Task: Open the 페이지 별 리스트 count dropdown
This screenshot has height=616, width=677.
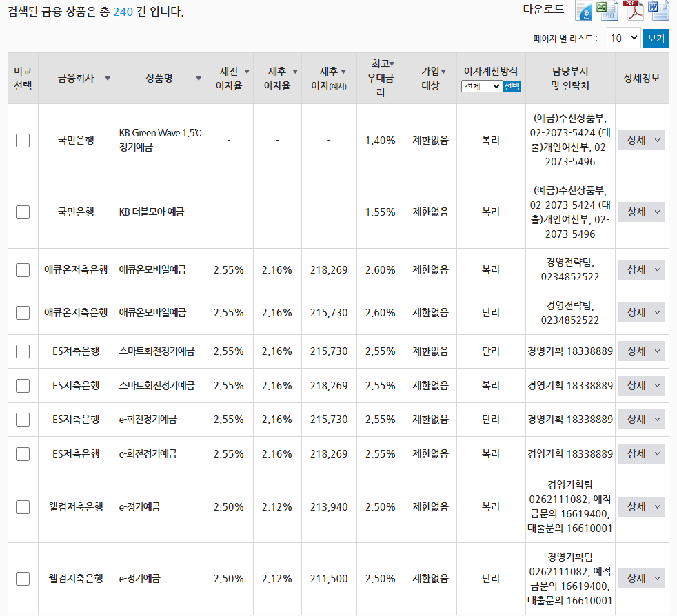Action: pyautogui.click(x=623, y=38)
